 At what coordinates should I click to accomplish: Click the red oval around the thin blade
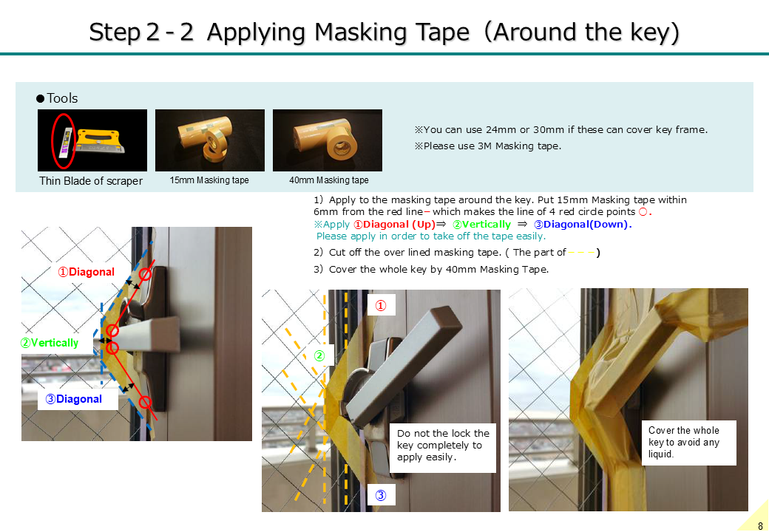coord(64,140)
